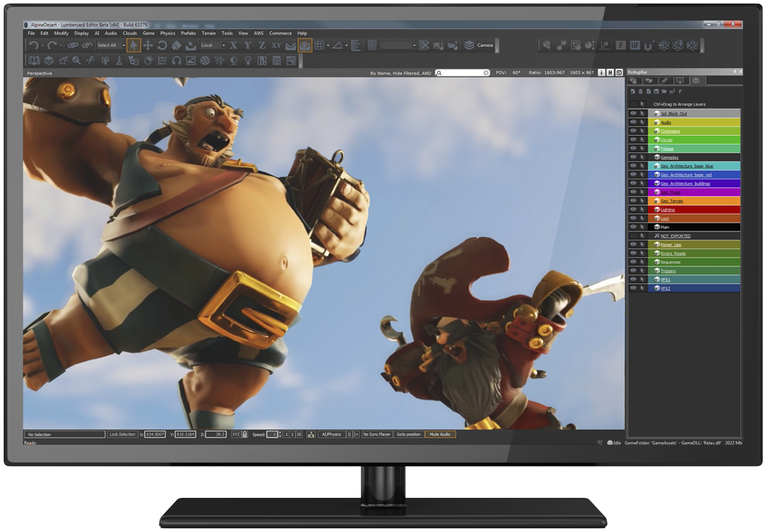Viewport: 767px width, 532px height.
Task: Switch to the Layers tab in RollupBar
Action: 696,81
